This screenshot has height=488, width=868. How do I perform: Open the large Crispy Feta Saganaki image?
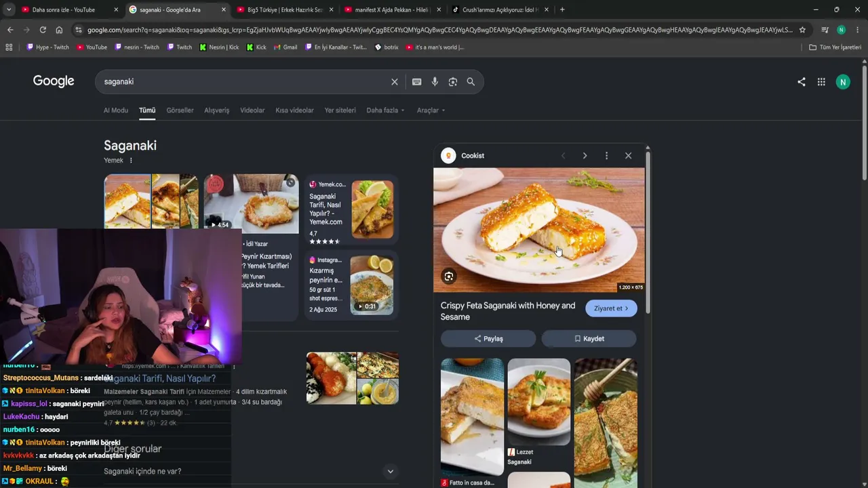[539, 230]
